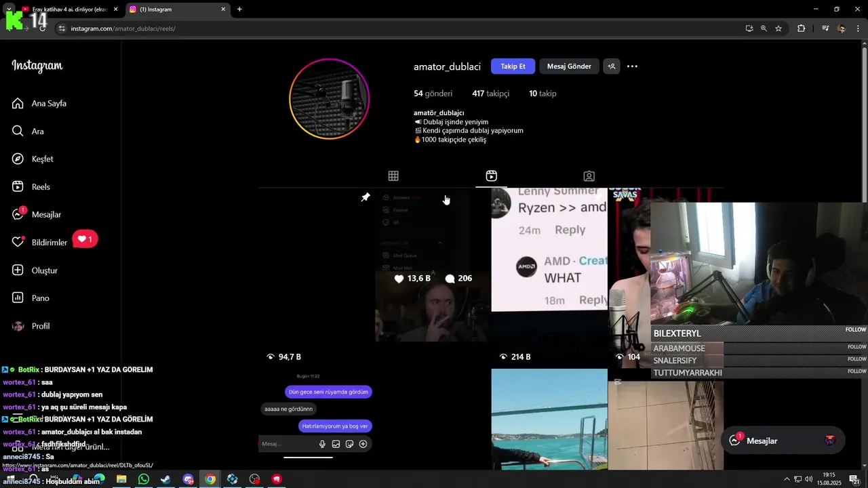Open the reel showing 13,6 B likes

(x=433, y=278)
